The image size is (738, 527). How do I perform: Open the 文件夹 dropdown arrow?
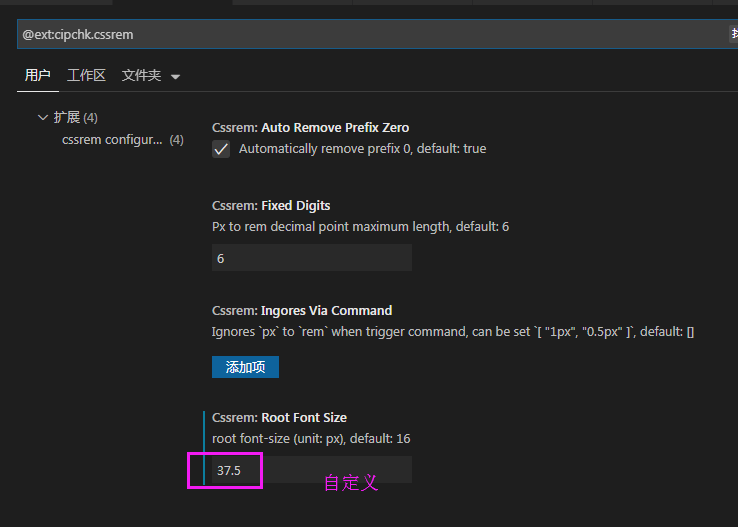point(176,76)
